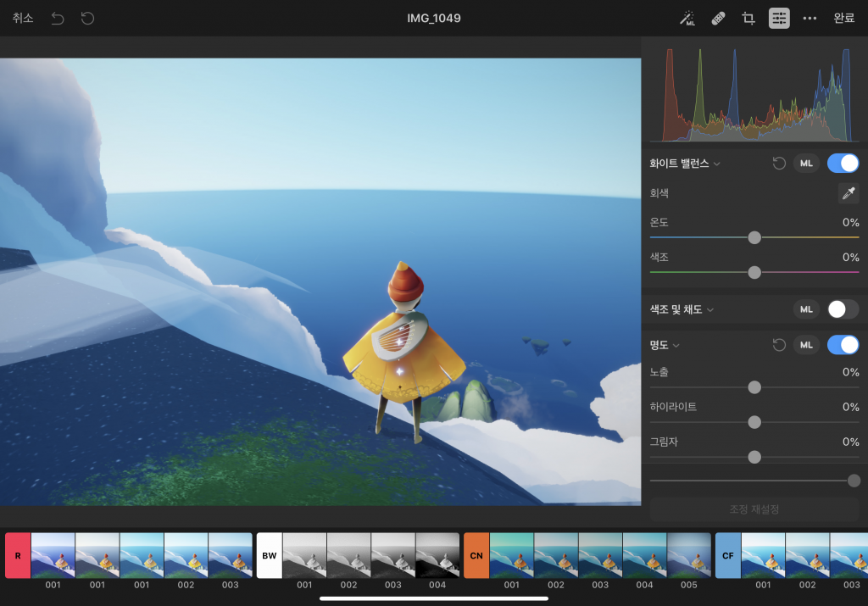Screen dimensions: 868x606
Task: Reset the 명도 adjustments
Action: 779,345
